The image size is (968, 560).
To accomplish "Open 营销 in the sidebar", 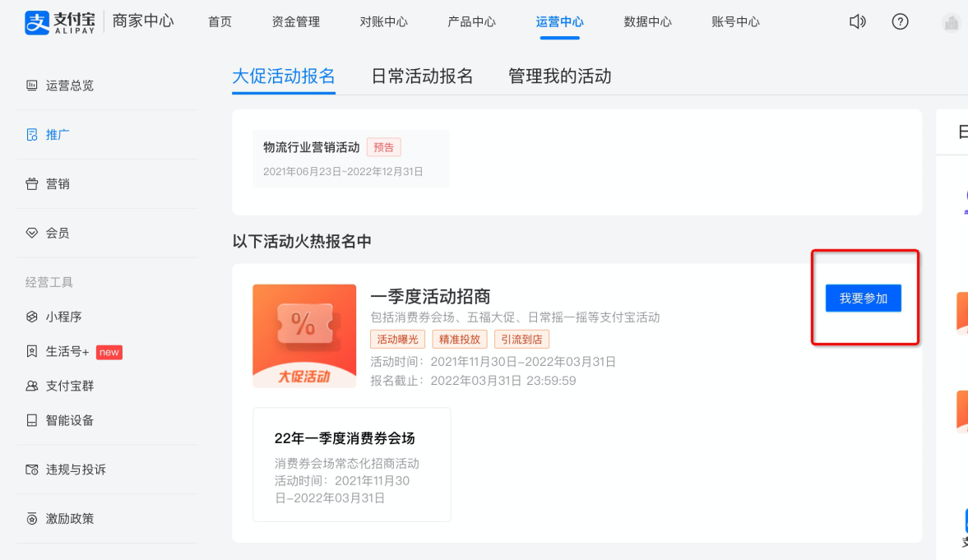I will tap(58, 184).
